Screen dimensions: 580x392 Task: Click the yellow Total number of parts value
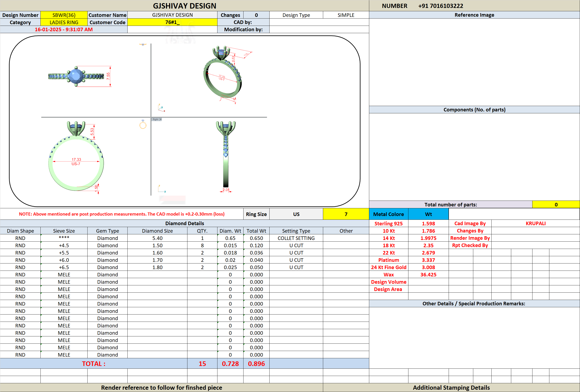click(x=556, y=205)
